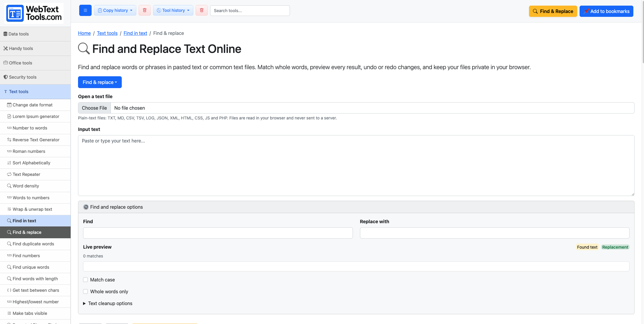Open Handy tools sidebar section
The width and height of the screenshot is (644, 324).
[35, 48]
